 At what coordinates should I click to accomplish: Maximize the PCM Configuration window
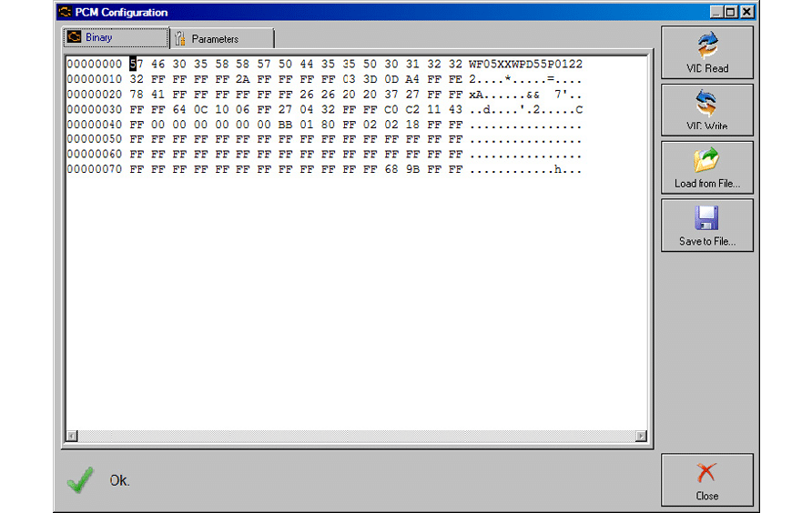731,12
